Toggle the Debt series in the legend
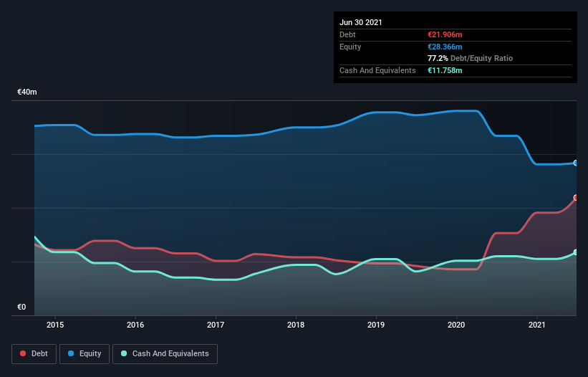The width and height of the screenshot is (588, 377). 34,353
